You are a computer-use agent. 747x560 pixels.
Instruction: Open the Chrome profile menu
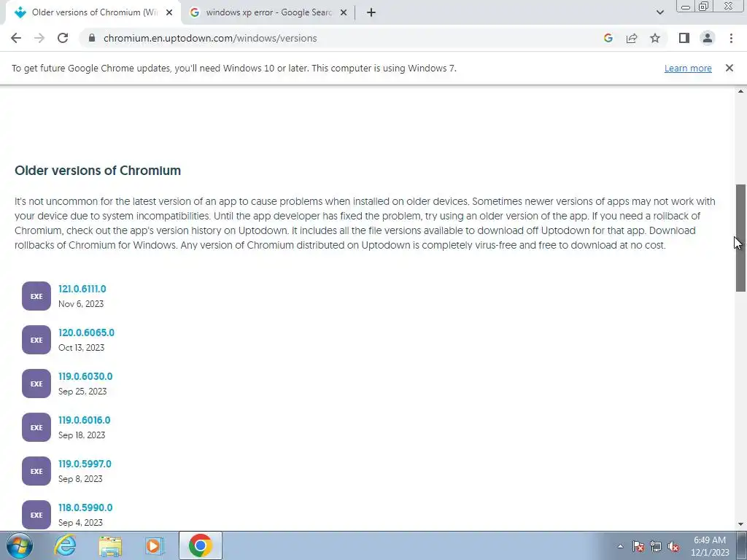click(708, 38)
